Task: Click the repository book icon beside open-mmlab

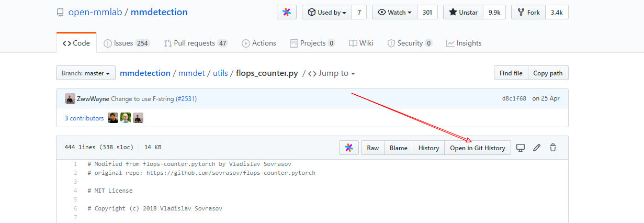Action: [x=60, y=12]
